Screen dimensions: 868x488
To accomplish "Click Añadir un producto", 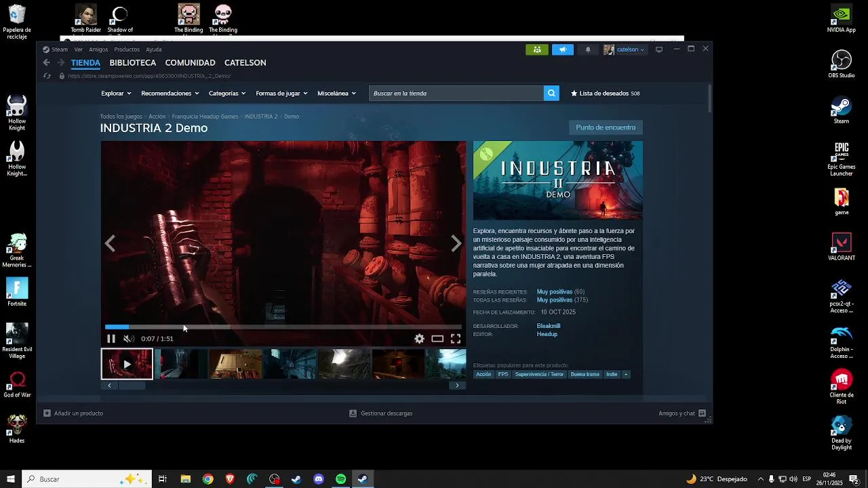I will pos(73,413).
